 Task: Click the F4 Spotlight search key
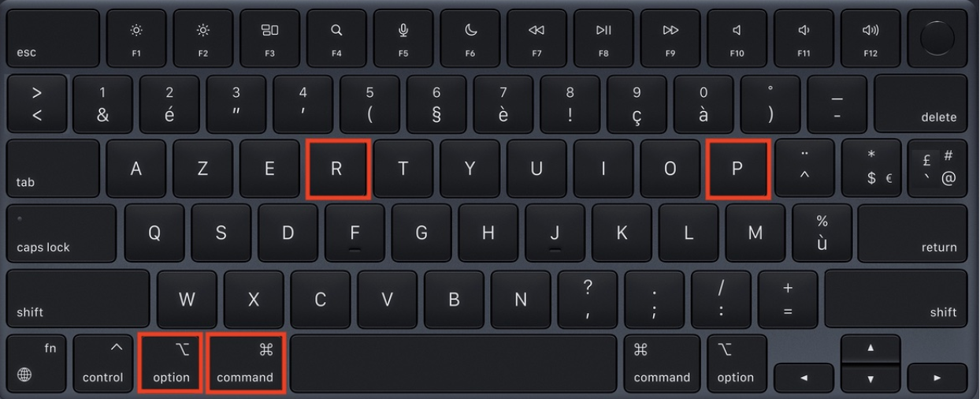coord(337,39)
